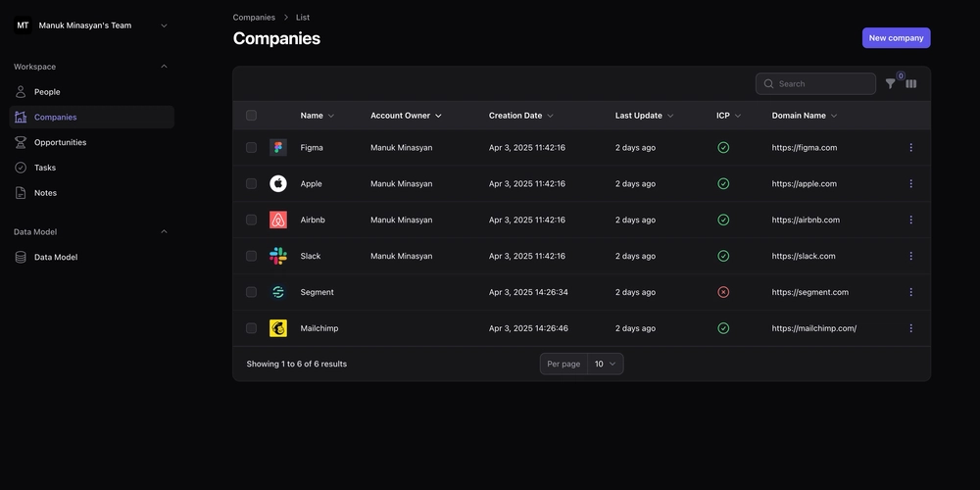Click the Airbnb company logo
This screenshot has width=980, height=490.
(x=278, y=220)
